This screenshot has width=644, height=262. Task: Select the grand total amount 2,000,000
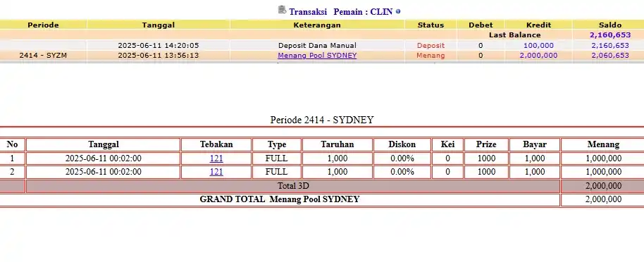(x=603, y=199)
